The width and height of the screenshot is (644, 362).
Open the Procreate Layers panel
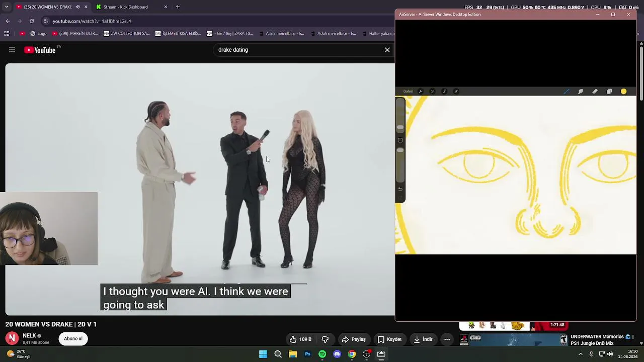click(x=609, y=92)
